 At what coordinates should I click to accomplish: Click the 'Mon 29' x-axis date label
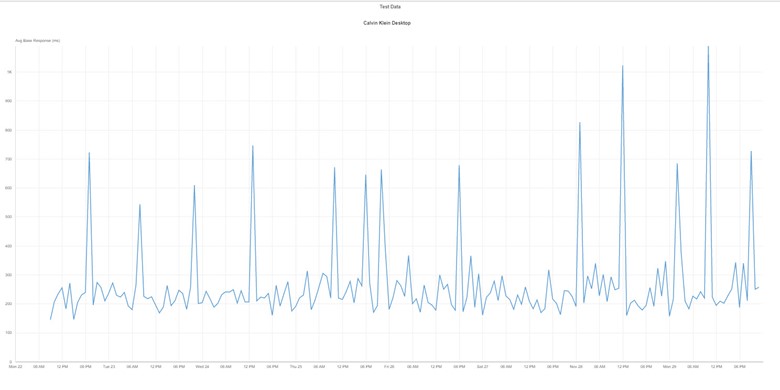[x=670, y=367]
